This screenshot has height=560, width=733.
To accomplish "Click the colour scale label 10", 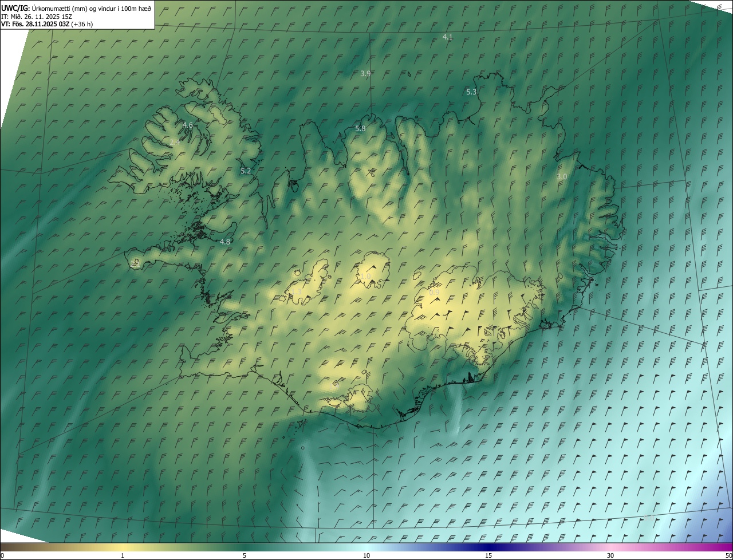I will tap(366, 555).
